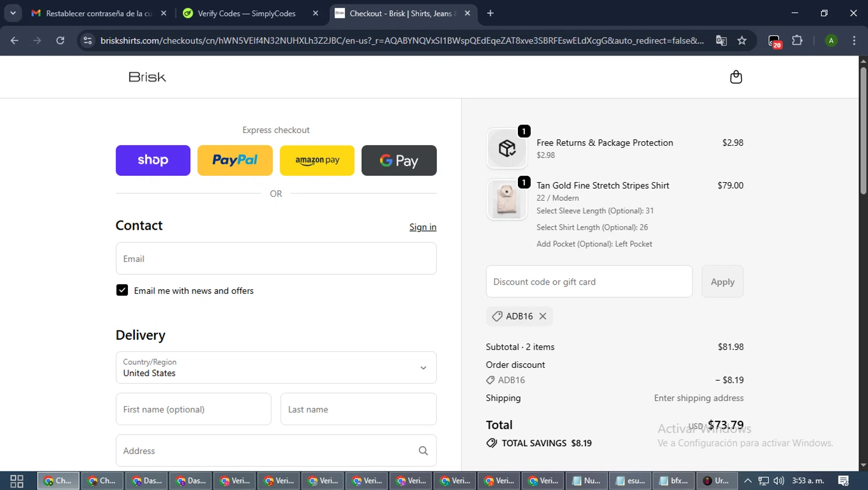Close the Checkout - Brisk tab

click(x=468, y=13)
